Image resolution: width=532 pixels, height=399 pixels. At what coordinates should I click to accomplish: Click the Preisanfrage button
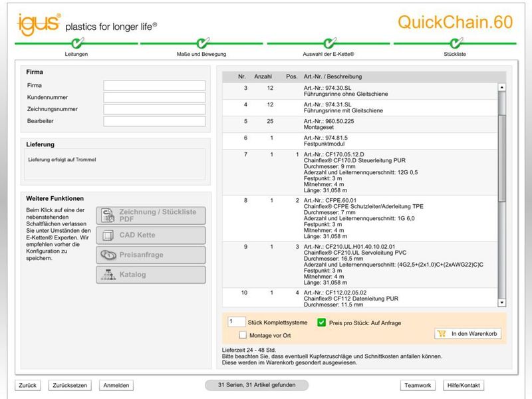coord(151,255)
